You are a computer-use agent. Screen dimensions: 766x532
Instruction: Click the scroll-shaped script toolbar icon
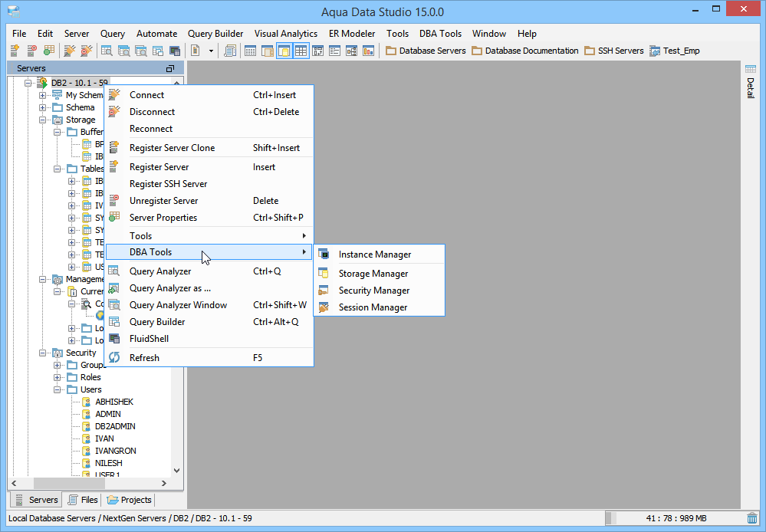[230, 51]
